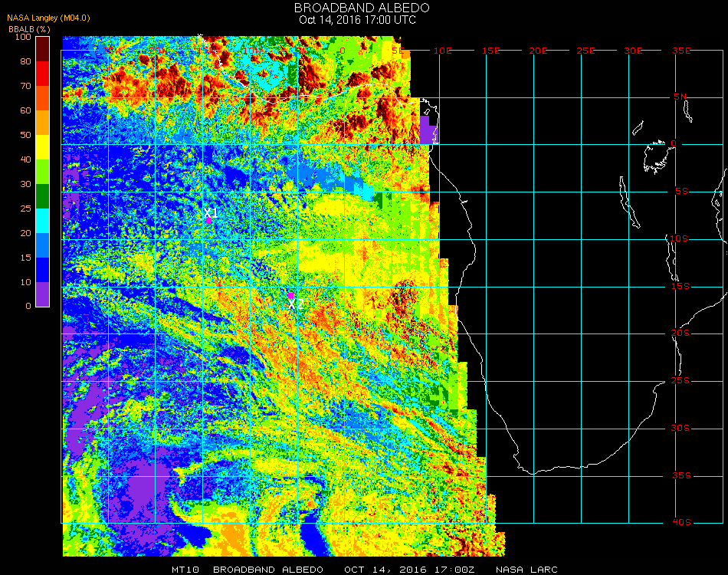728x575 pixels.
Task: Click the footer caption MT10 BROADBAND ALBEDO
Action: tap(248, 570)
